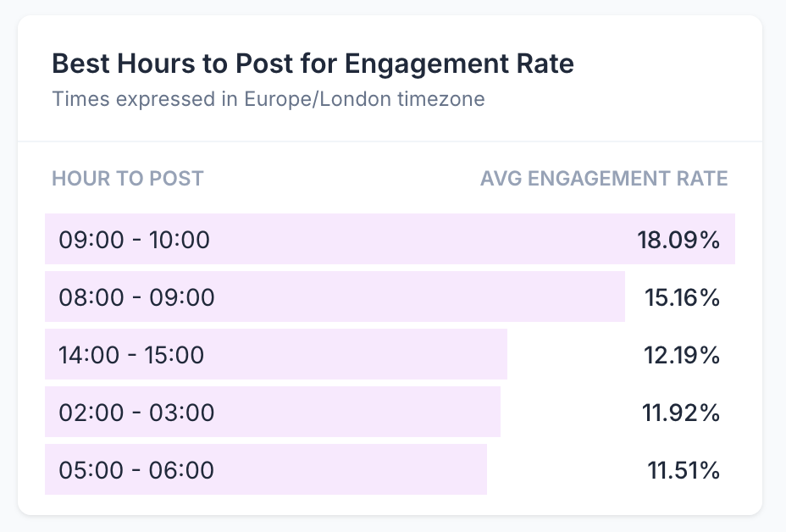The height and width of the screenshot is (532, 786).
Task: Click the 11.51% engagement rate value
Action: point(683,469)
